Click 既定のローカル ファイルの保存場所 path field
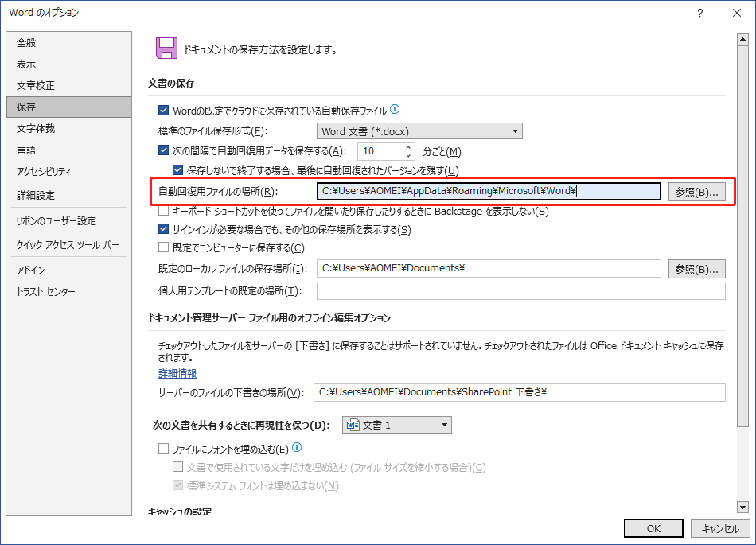The width and height of the screenshot is (756, 545). 489,268
